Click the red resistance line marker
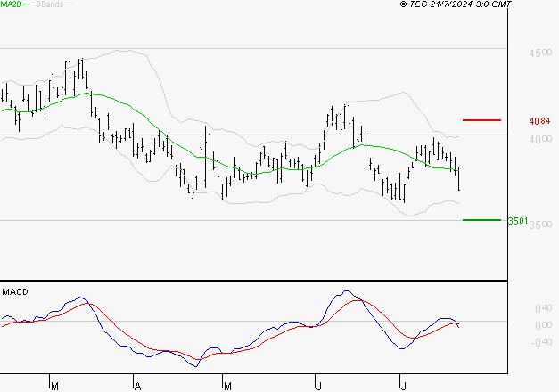This screenshot has width=559, height=392. point(481,120)
